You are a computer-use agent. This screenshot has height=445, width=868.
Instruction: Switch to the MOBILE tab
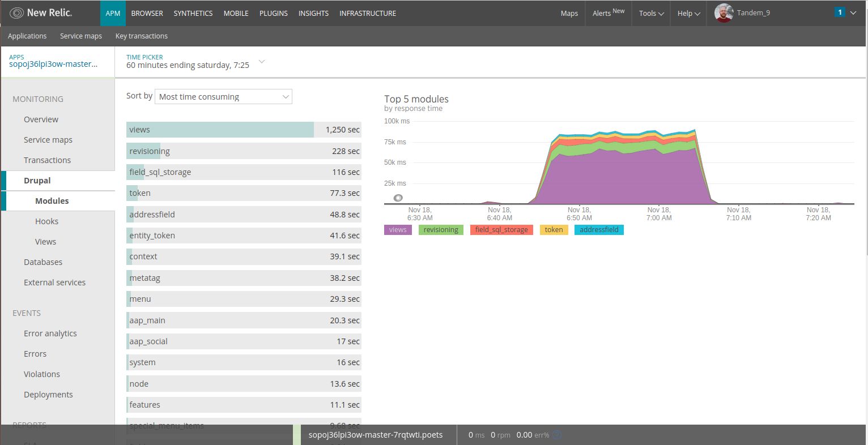tap(236, 13)
